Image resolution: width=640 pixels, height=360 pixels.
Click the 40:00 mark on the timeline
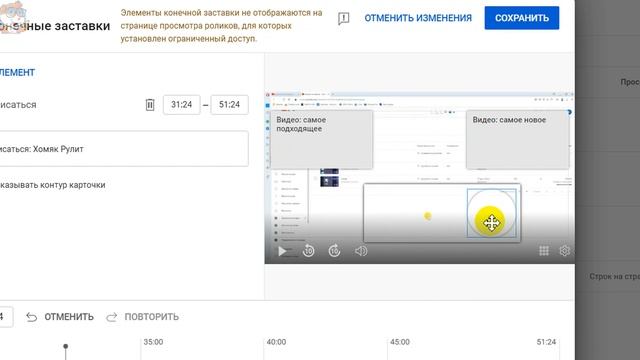(276, 342)
